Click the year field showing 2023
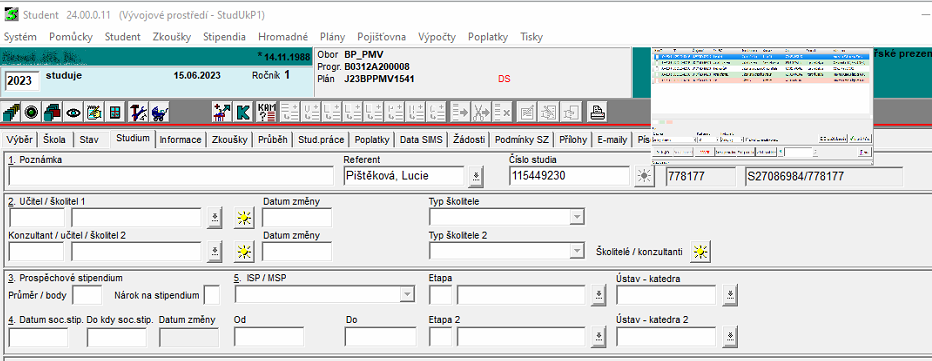This screenshot has height=361, width=932. pyautogui.click(x=22, y=81)
